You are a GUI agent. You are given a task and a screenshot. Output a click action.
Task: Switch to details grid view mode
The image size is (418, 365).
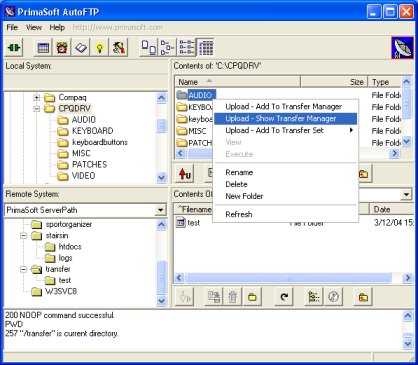point(205,47)
